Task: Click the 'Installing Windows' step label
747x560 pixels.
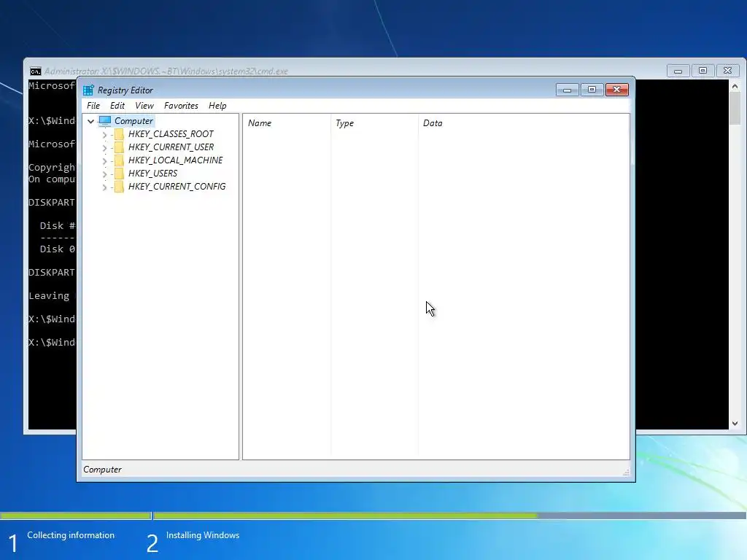Action: (x=203, y=535)
